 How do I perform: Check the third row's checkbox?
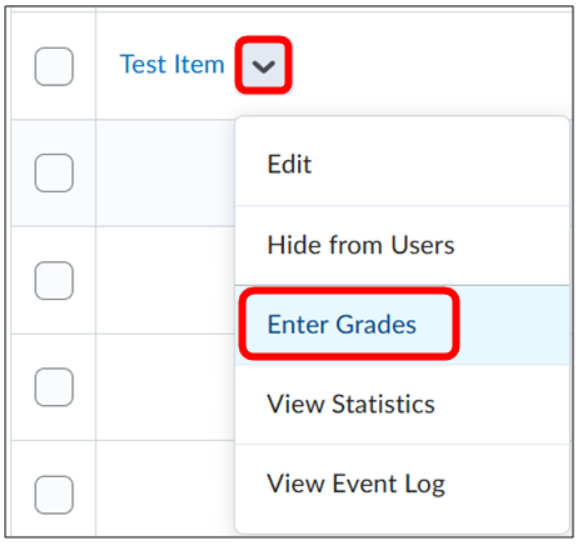pos(54,281)
